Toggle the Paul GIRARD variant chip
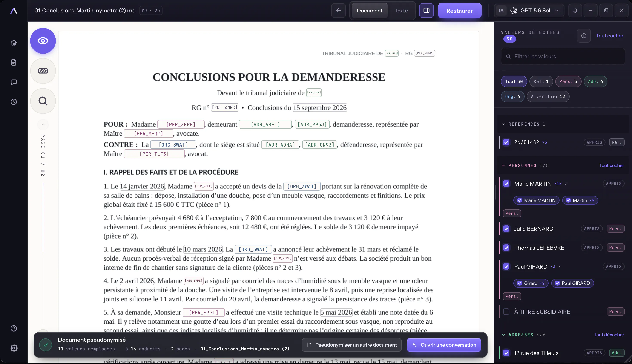Image resolution: width=632 pixels, height=364 pixels. [x=572, y=283]
